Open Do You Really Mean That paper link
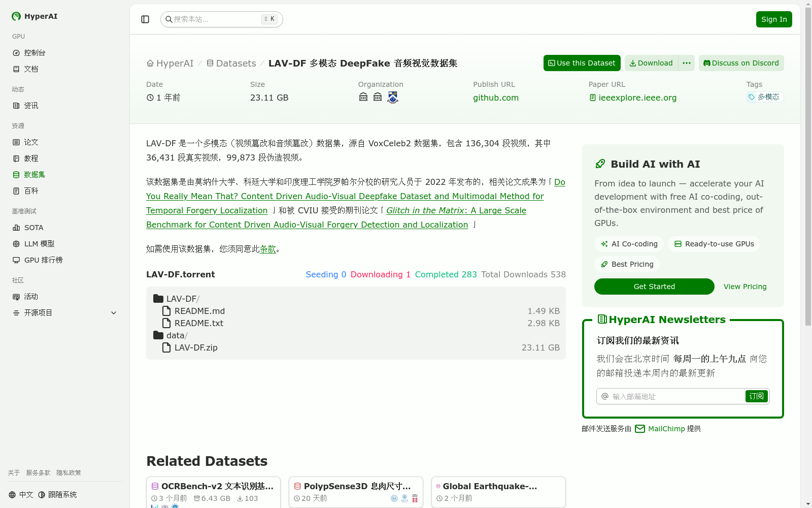Screen dimensions: 812x508 [x=345, y=196]
